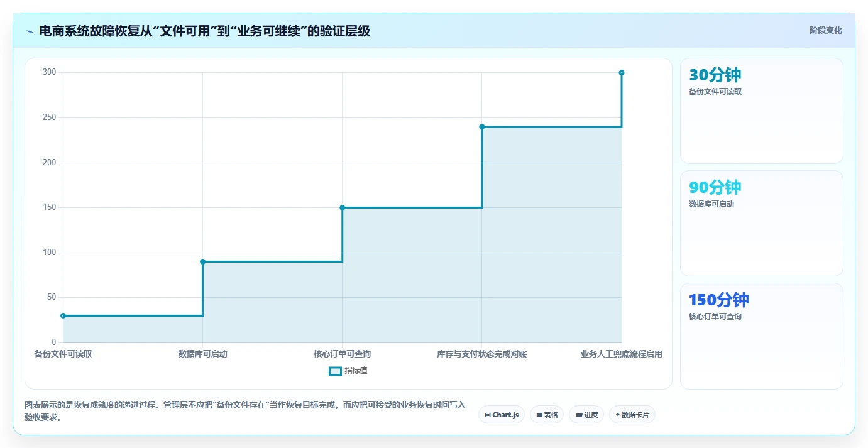Screen dimensions: 868x448
Task: Click the lightning icon beside the title
Action: [30, 31]
